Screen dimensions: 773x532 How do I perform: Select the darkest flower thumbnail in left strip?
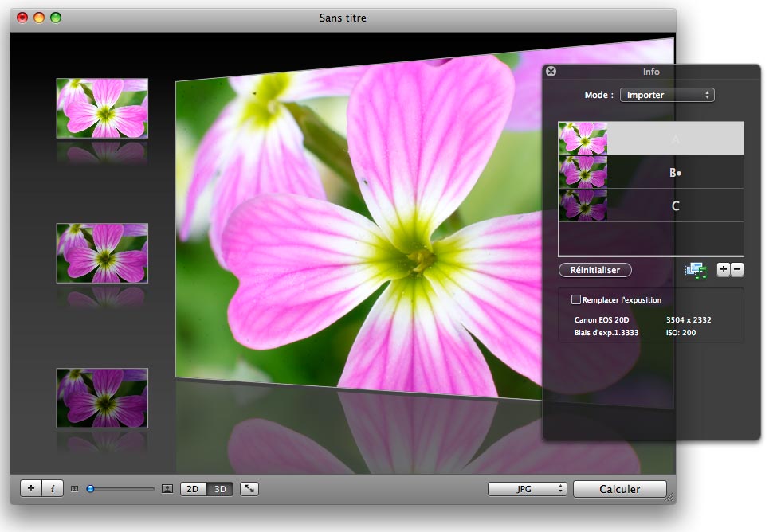coord(102,398)
